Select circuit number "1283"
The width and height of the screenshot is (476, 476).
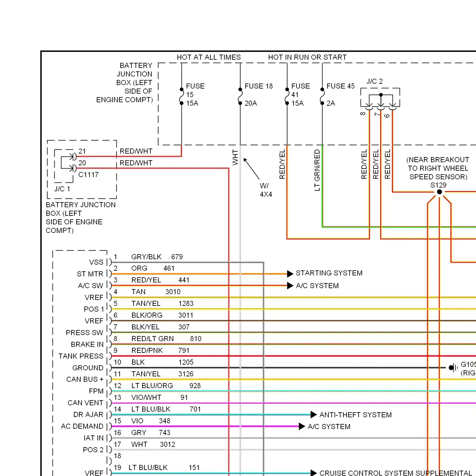(186, 304)
